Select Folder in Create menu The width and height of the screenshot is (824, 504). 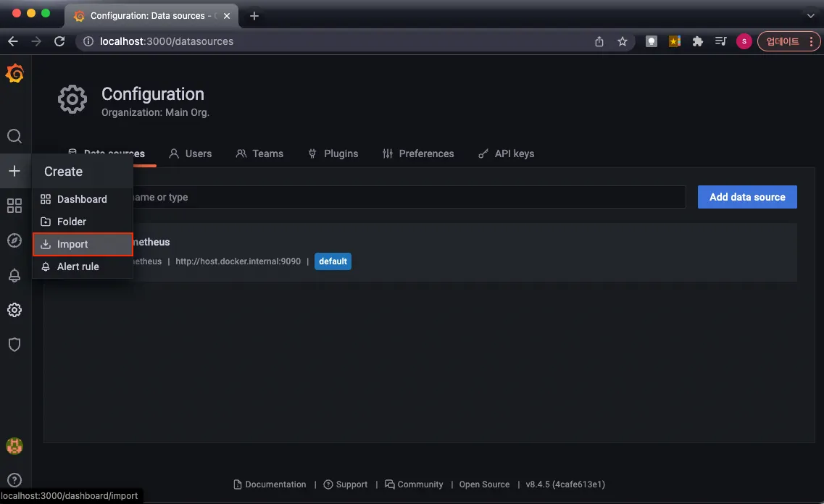(x=82, y=222)
